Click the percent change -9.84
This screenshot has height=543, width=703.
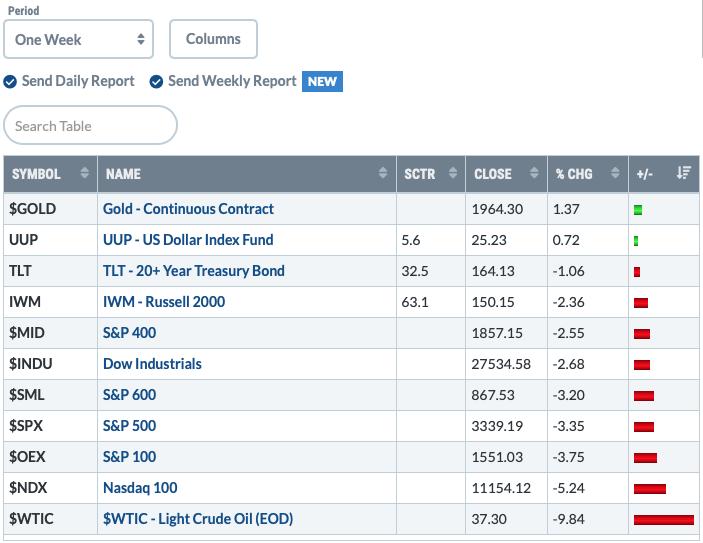pos(568,519)
